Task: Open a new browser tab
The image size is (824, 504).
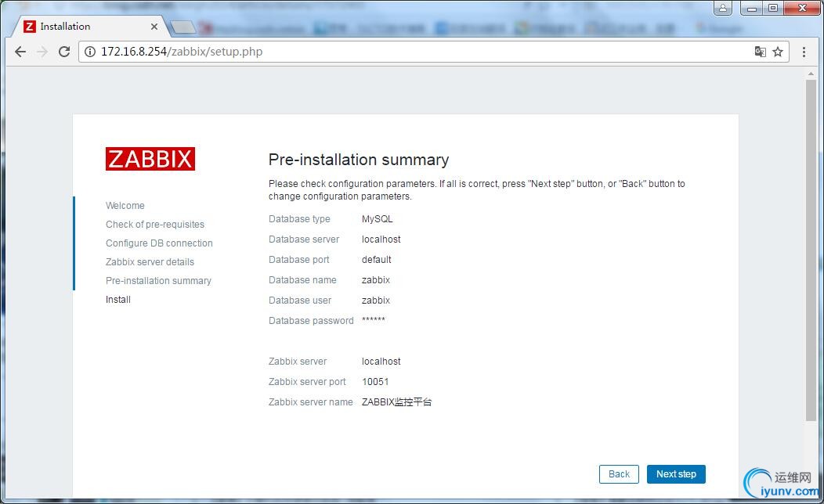Action: 183,27
